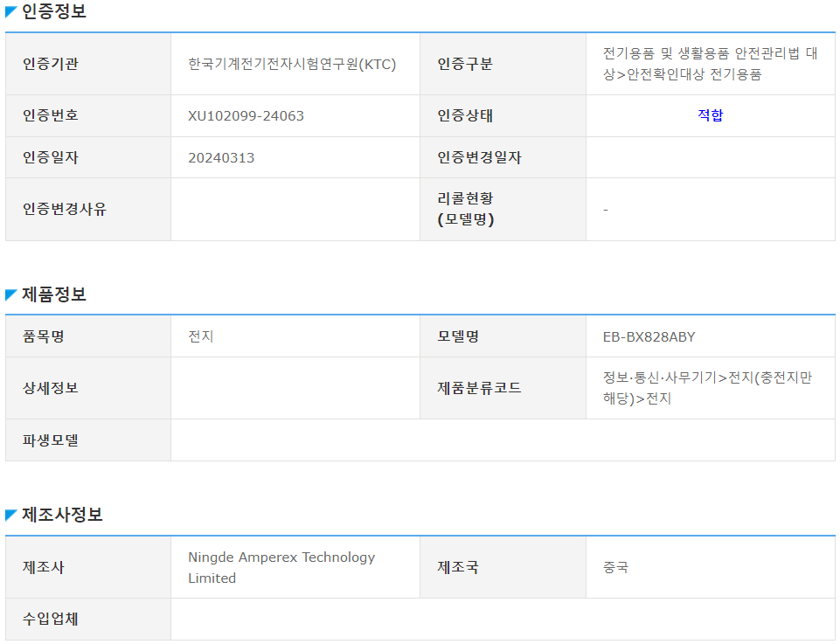Click the 한국기계전기전자시험연구원(KTC) agency text
The height and width of the screenshot is (644, 840).
pos(292,65)
